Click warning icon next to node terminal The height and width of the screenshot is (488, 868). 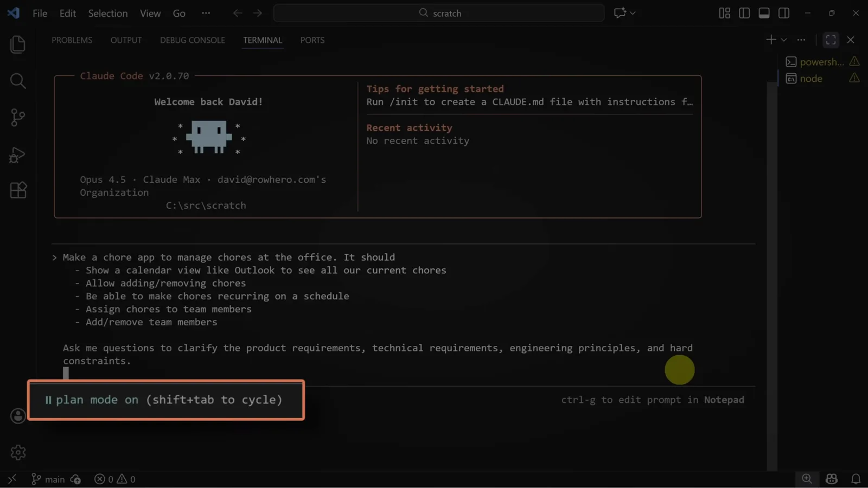click(x=854, y=78)
